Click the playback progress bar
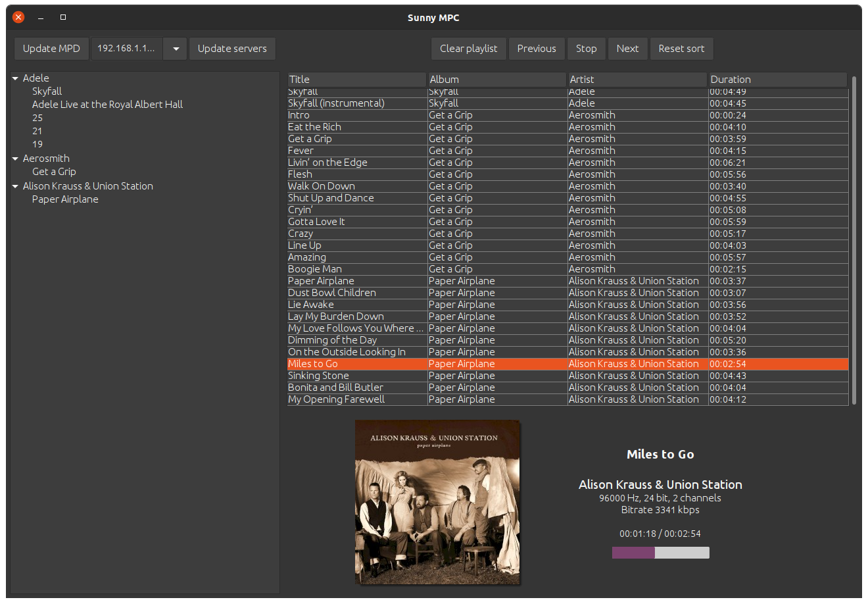 tap(660, 553)
